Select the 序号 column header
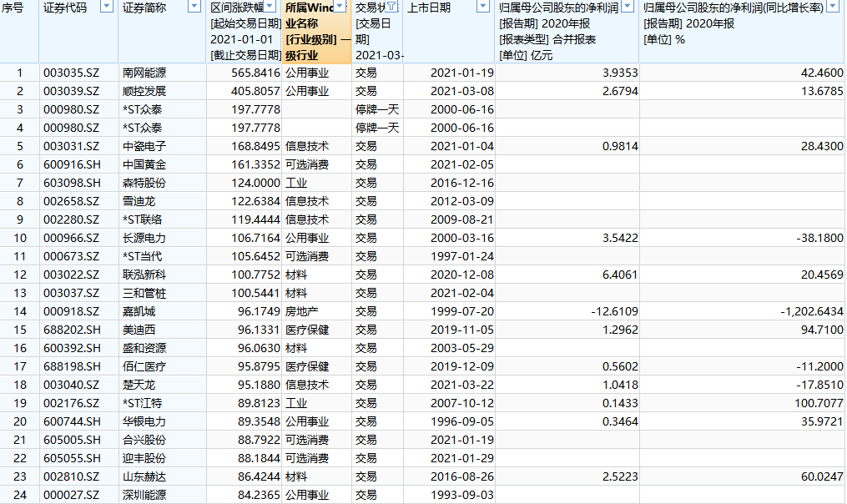This screenshot has height=504, width=847. [x=13, y=8]
